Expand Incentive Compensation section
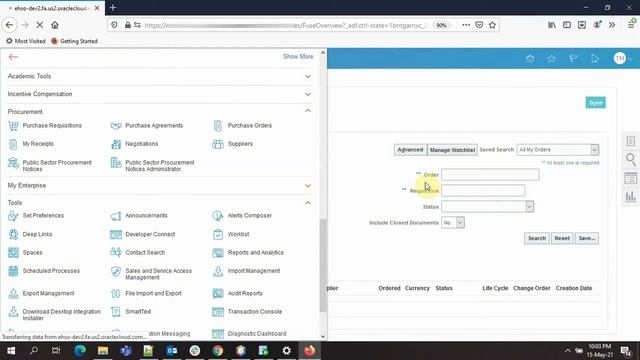The height and width of the screenshot is (360, 640). pos(308,94)
